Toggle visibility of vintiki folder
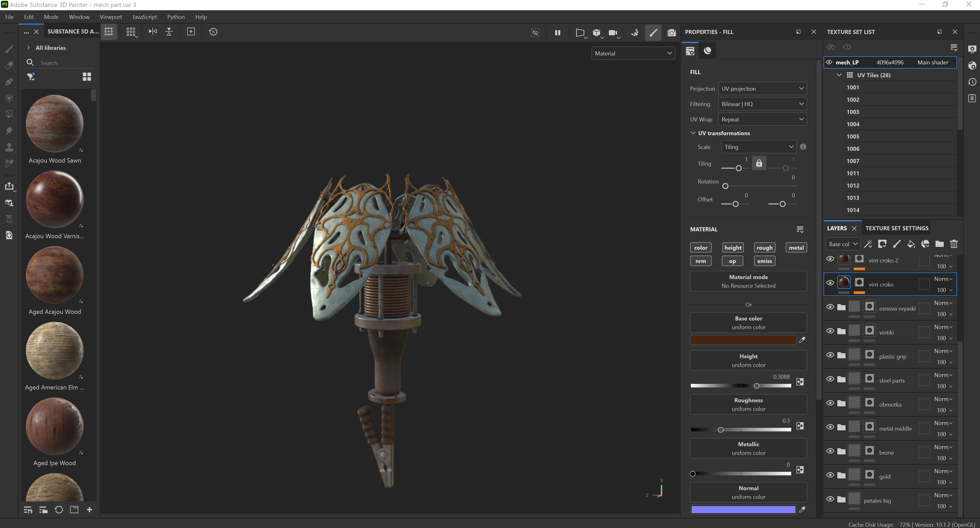 830,330
